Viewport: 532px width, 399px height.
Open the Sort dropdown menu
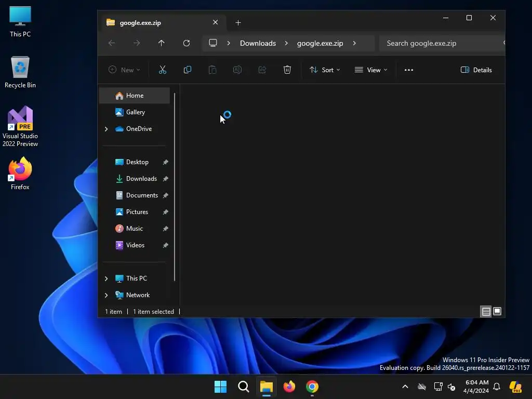tap(325, 70)
